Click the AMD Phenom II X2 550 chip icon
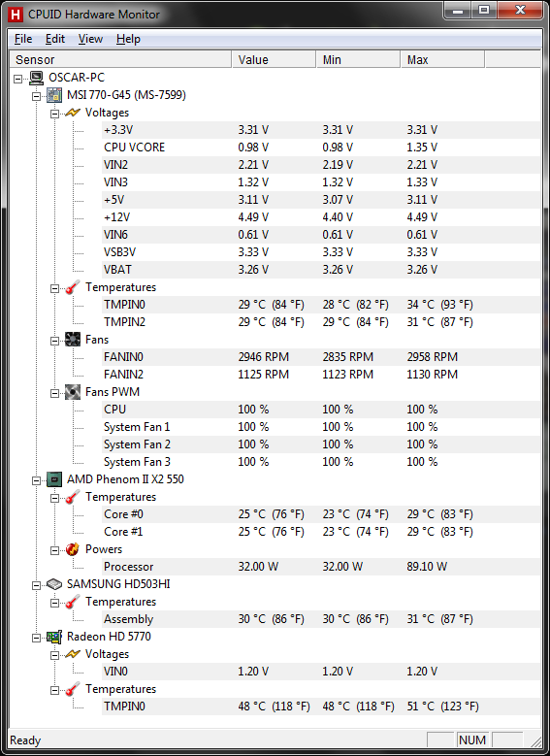 click(54, 479)
